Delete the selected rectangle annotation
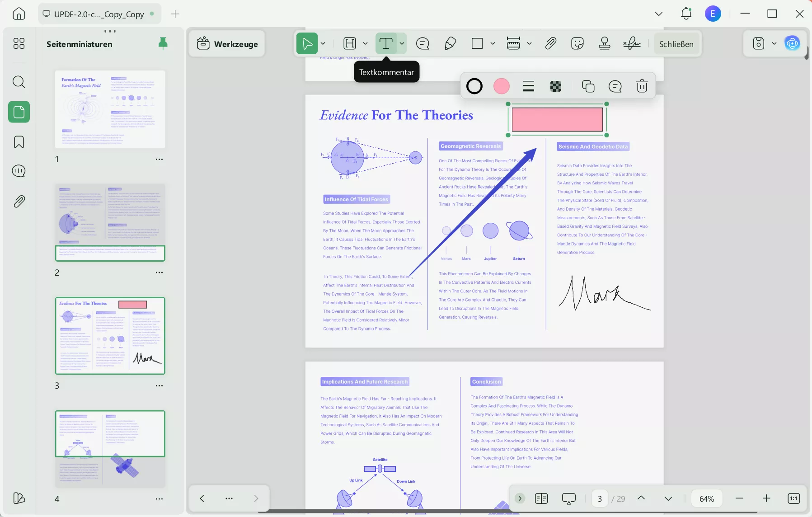Viewport: 812px width, 517px height. click(x=642, y=86)
